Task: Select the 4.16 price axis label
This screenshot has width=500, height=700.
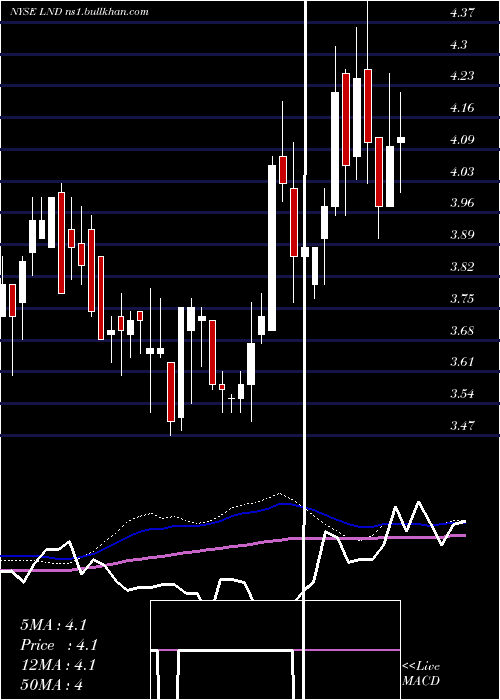Action: point(462,108)
